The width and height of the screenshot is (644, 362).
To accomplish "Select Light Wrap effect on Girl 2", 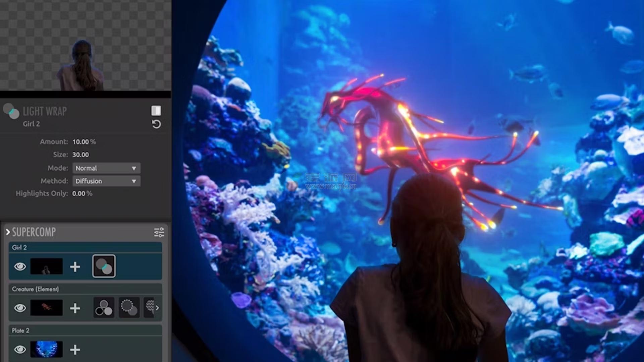I will pyautogui.click(x=104, y=266).
